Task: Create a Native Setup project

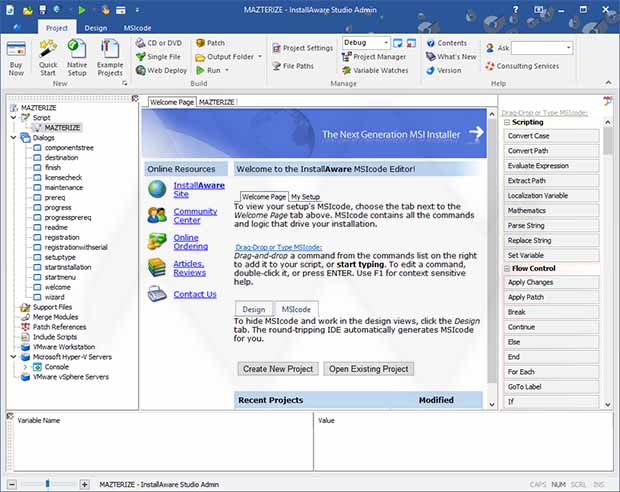Action: coord(77,58)
